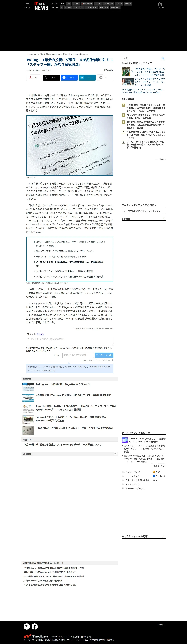Open related article Xの履歴保存 Twilog 有料版

tap(73, 395)
